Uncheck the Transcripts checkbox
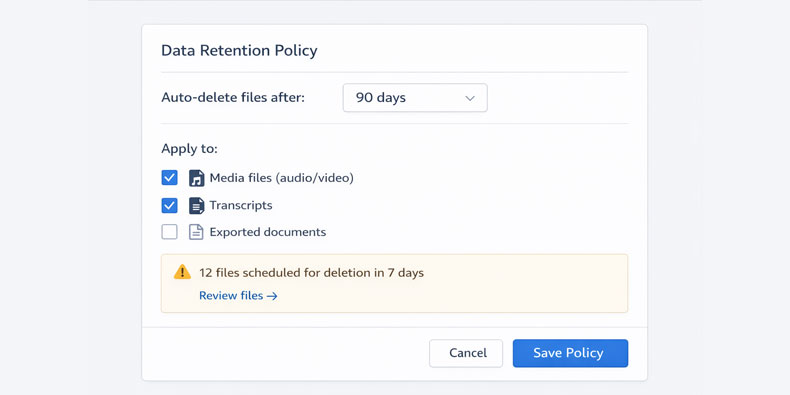This screenshot has width=790, height=395. pos(169,206)
